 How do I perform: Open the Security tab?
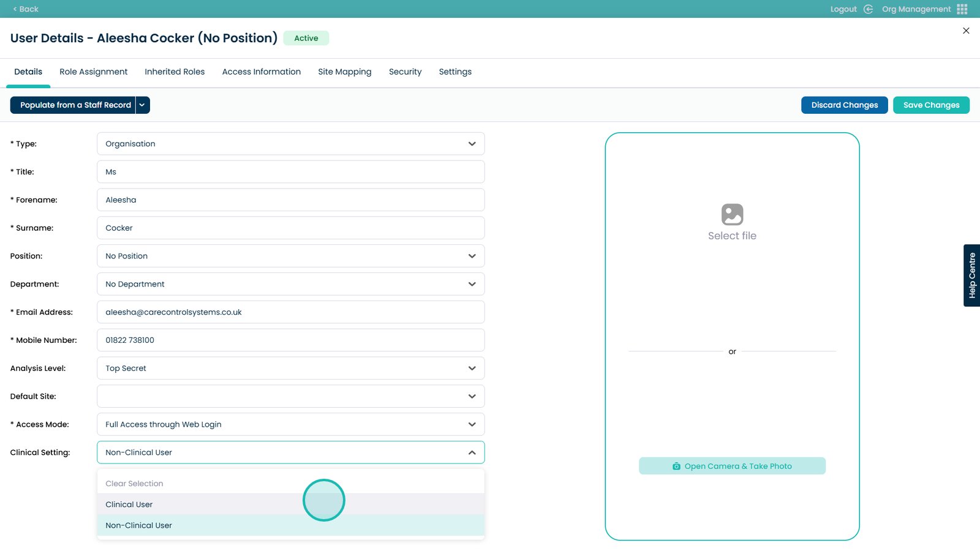(x=405, y=72)
